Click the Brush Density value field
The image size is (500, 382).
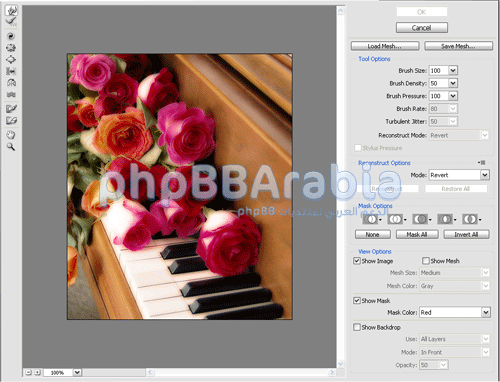coord(439,83)
